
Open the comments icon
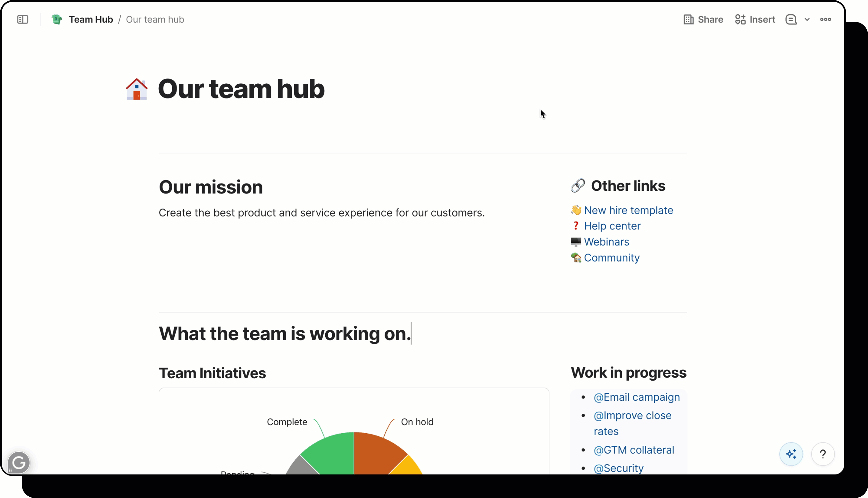pos(791,20)
